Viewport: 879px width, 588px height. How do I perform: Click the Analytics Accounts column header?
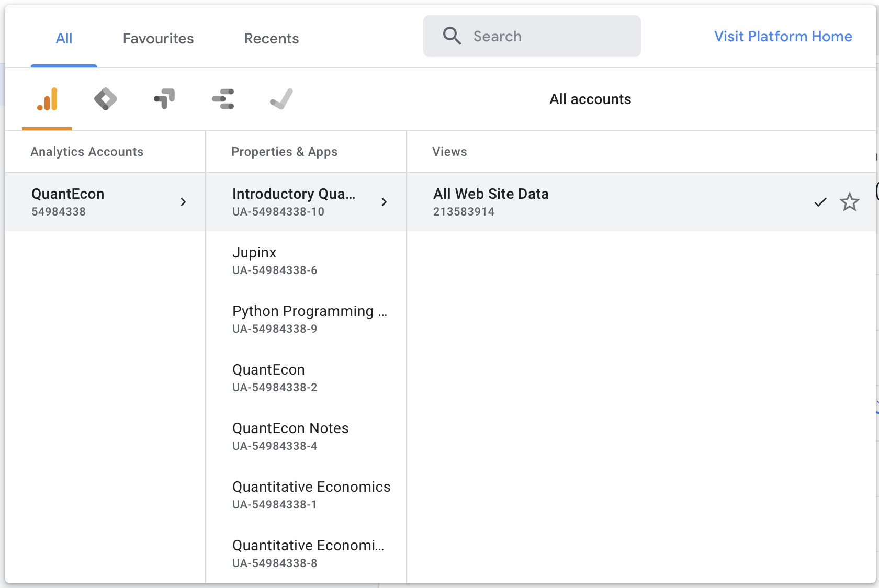point(87,152)
